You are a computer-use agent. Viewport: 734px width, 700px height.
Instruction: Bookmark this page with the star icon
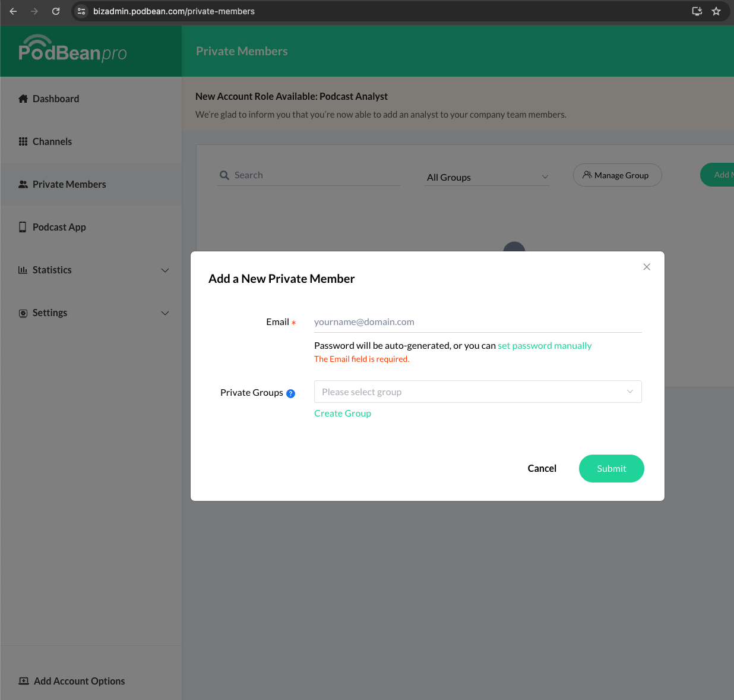pos(716,11)
